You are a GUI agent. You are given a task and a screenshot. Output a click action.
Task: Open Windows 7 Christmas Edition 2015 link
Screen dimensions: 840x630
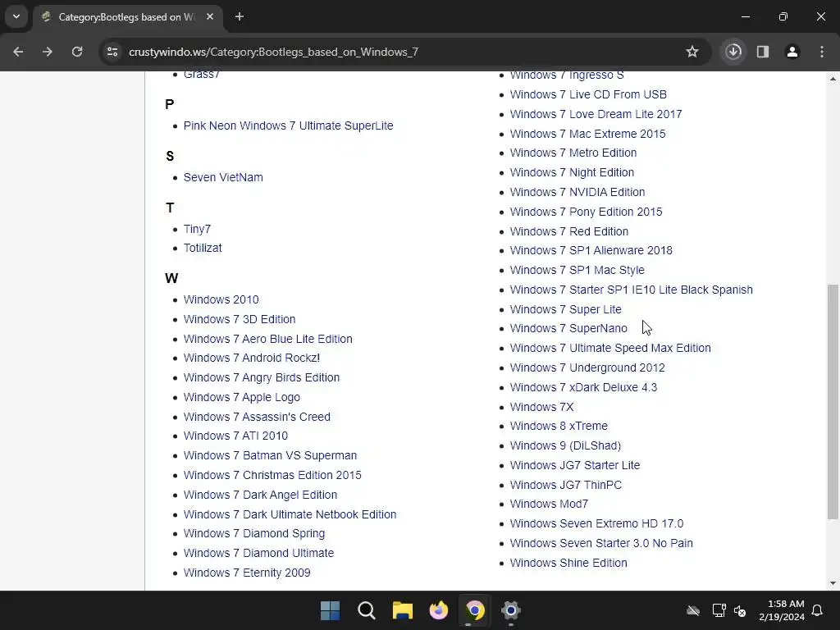(x=272, y=475)
